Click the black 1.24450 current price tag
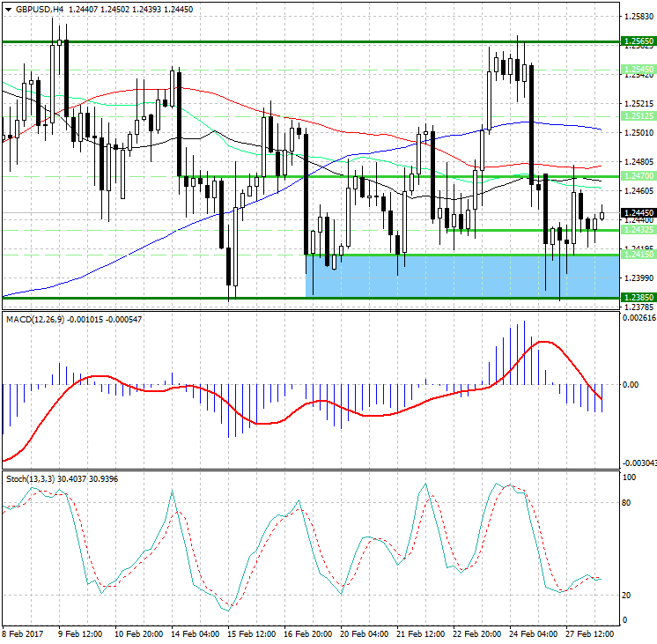Image resolution: width=657 pixels, height=644 pixels. (x=637, y=213)
